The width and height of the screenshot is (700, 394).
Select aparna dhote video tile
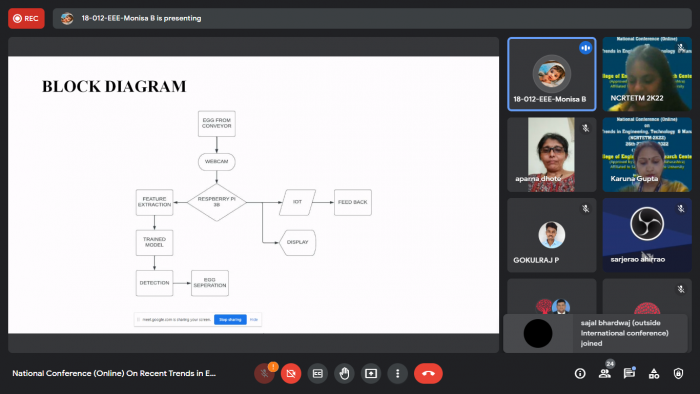pos(552,155)
